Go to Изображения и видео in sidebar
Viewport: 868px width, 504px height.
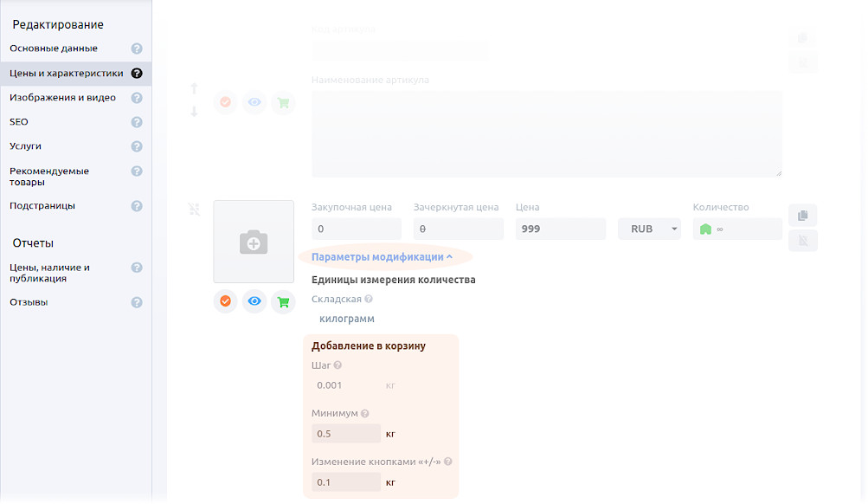click(x=62, y=98)
